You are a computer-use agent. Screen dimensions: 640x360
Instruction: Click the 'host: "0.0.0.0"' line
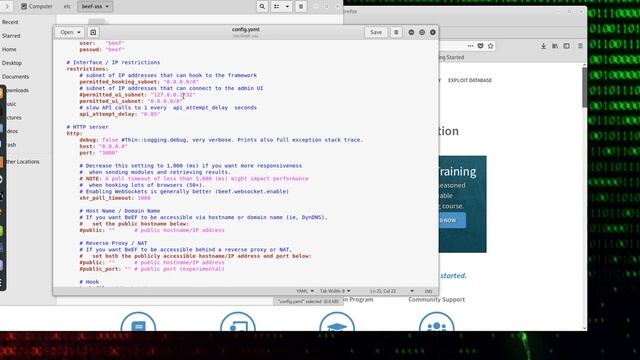click(104, 146)
